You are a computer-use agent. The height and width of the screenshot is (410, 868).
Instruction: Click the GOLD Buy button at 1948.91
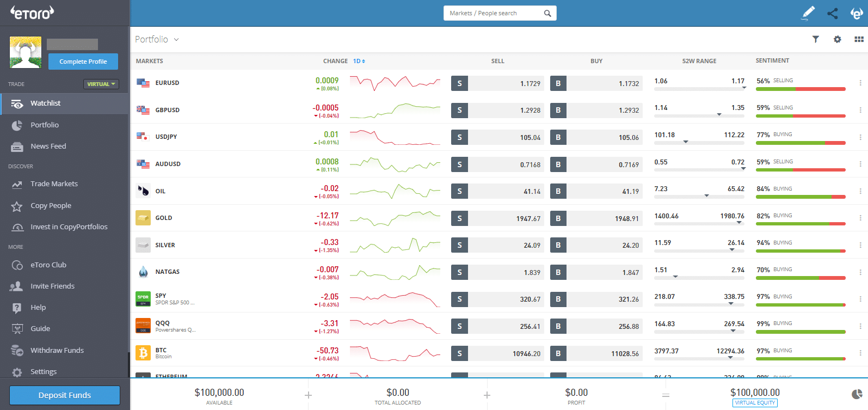(x=596, y=218)
